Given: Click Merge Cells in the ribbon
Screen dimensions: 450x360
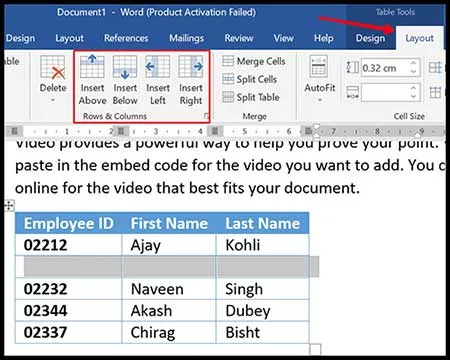Looking at the screenshot, I should point(254,61).
